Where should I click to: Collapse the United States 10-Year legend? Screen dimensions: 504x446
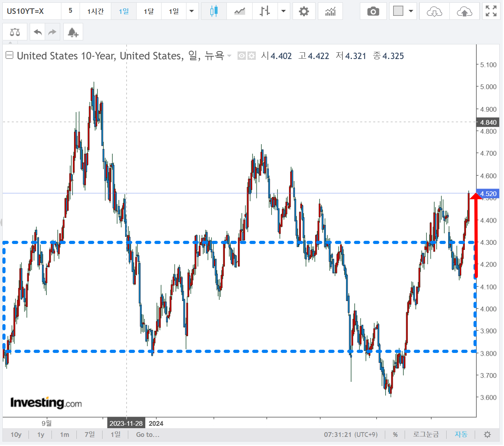(10, 55)
